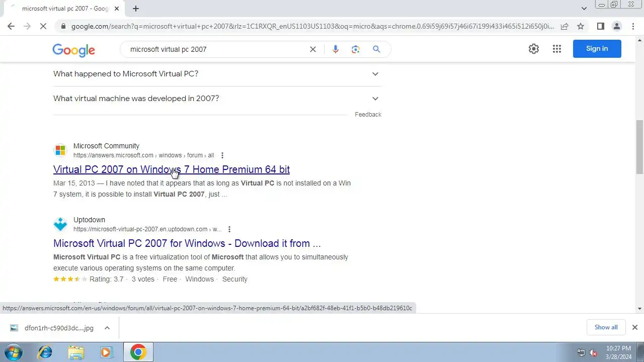Share this page icon in address bar
The image size is (644, 362).
coord(565,26)
